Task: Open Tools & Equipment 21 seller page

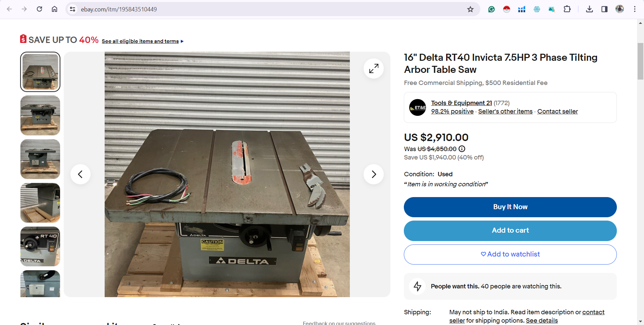Action: point(462,103)
